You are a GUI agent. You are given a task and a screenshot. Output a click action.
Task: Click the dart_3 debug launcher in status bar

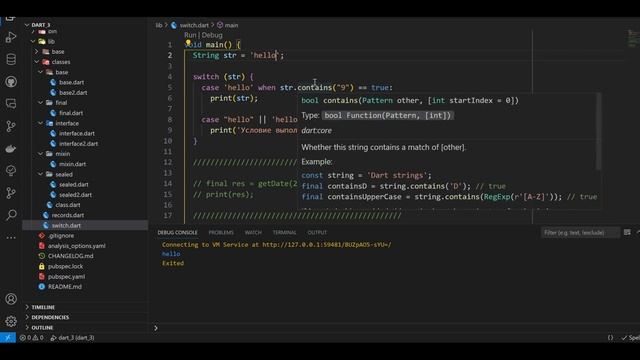point(72,338)
